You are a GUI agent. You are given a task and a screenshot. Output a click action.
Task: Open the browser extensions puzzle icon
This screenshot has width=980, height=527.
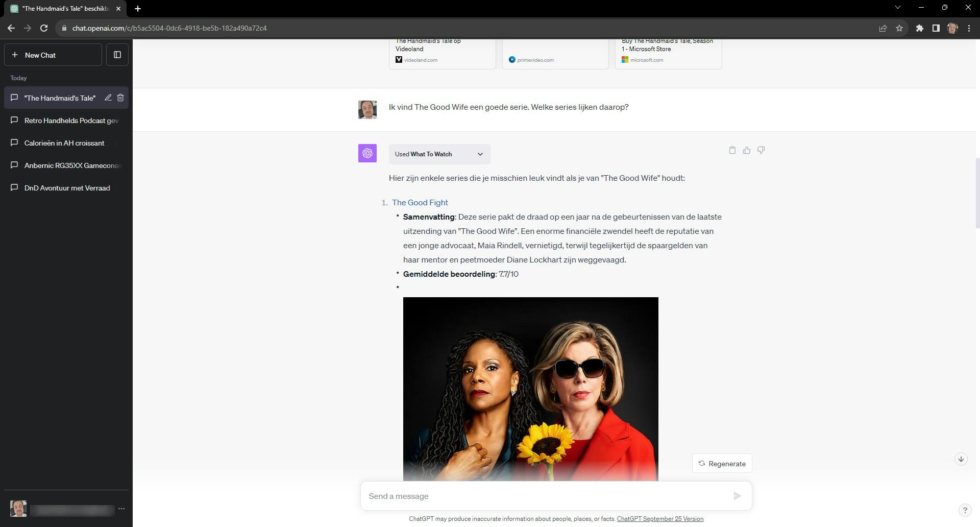pos(919,28)
